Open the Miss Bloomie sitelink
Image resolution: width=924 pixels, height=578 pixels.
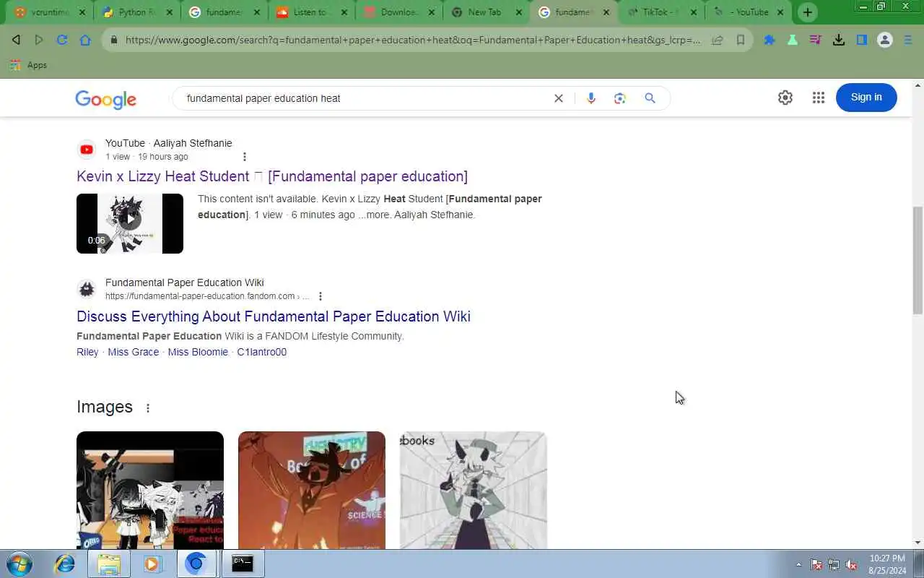click(198, 352)
